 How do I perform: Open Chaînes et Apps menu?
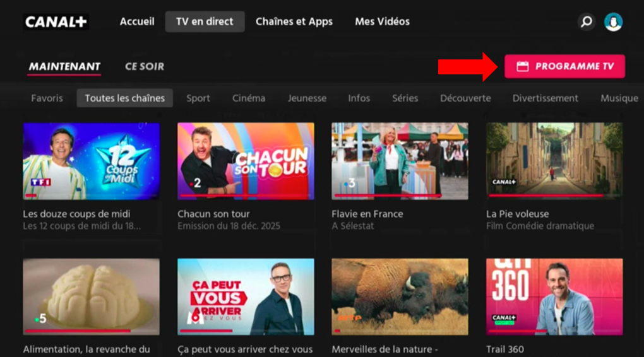point(294,21)
